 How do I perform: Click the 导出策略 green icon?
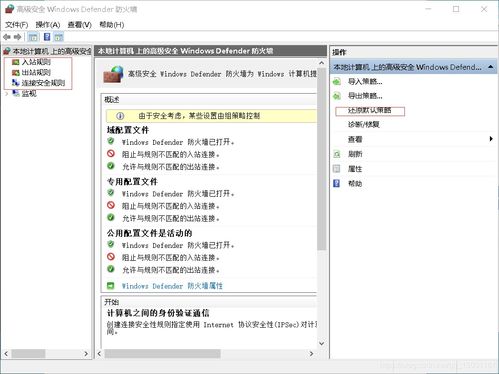click(337, 96)
